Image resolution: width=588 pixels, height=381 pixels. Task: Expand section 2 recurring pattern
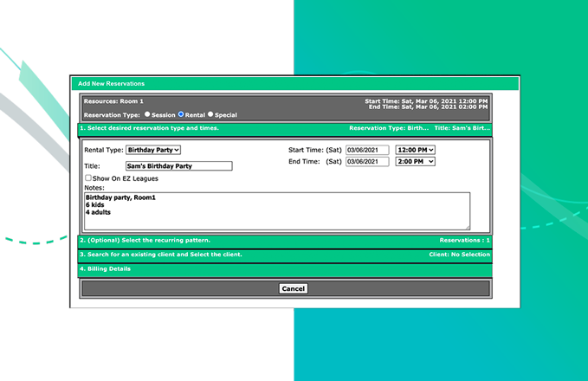145,240
